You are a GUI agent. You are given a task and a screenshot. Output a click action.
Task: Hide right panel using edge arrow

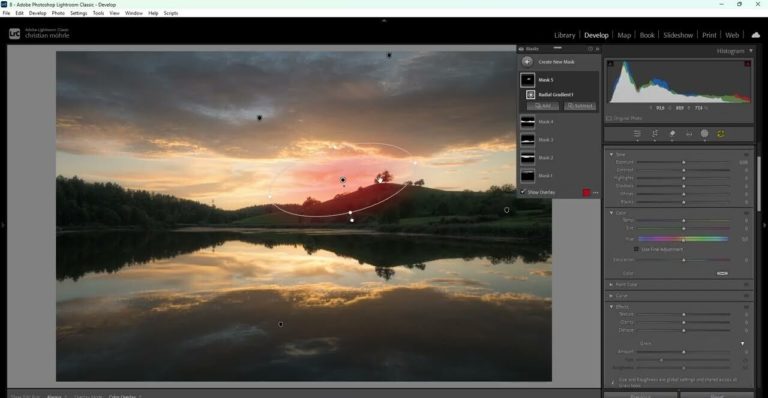click(765, 225)
